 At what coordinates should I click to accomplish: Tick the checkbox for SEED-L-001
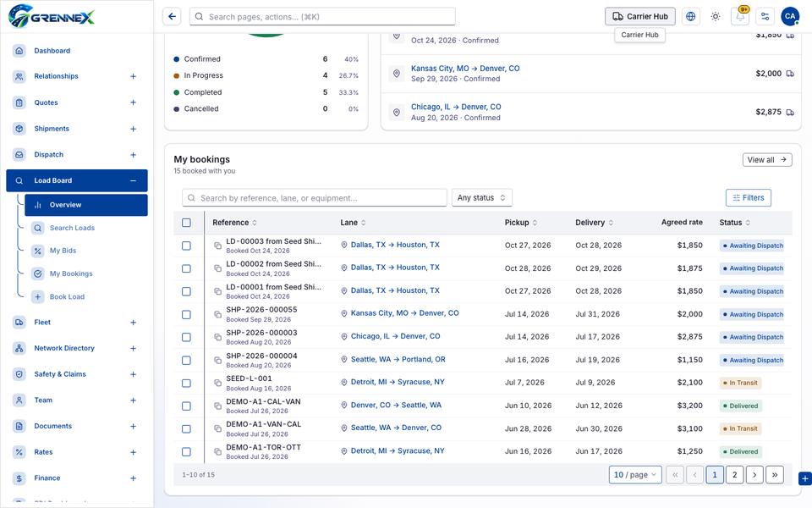click(x=186, y=383)
